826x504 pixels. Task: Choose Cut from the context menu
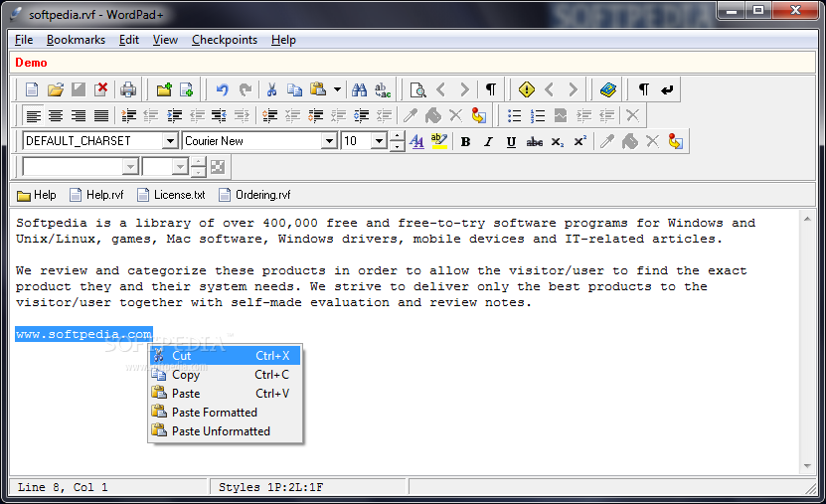[x=225, y=356]
